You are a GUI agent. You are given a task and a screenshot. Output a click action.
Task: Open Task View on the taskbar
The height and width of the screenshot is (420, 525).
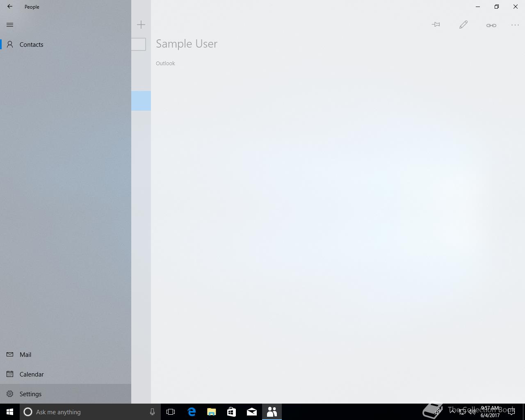click(x=171, y=412)
